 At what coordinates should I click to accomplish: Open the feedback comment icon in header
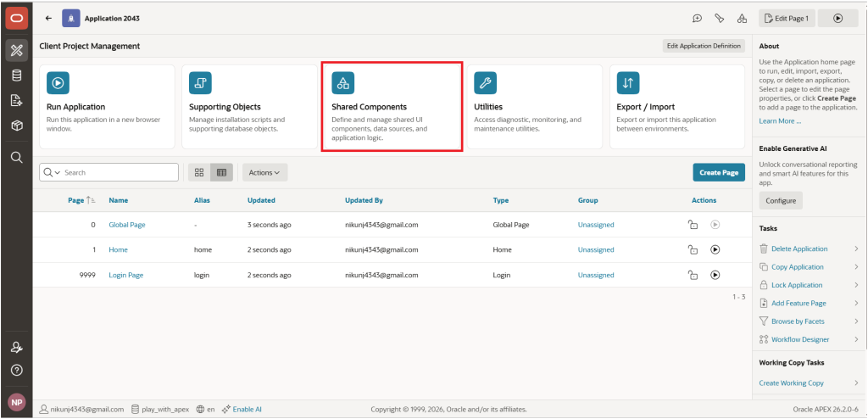pyautogui.click(x=698, y=19)
